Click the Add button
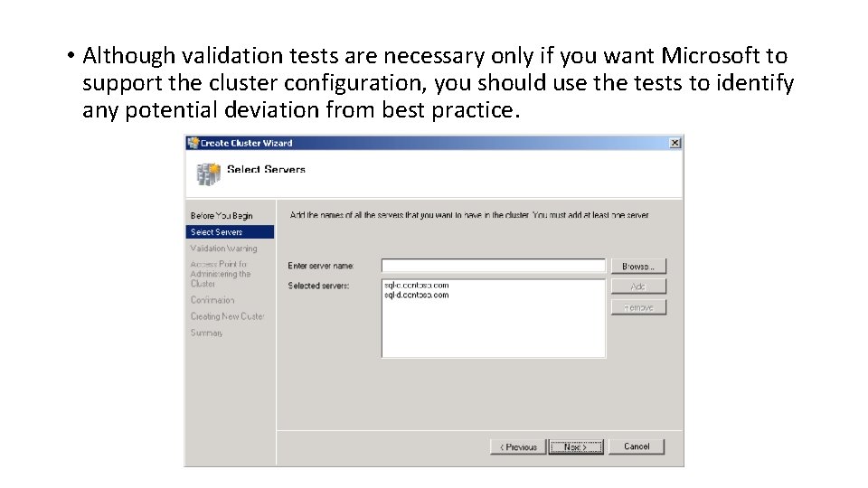The width and height of the screenshot is (868, 488). coord(638,286)
